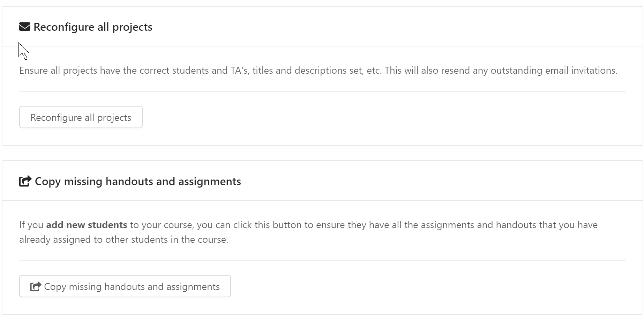Select the 'Reconfigure all projects' title text

[93, 27]
